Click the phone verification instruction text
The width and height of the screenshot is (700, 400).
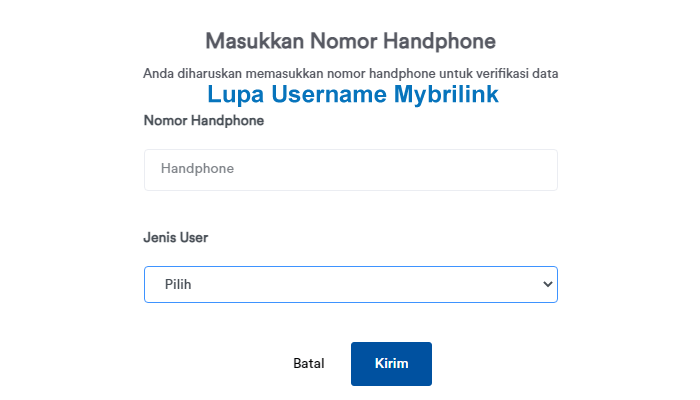350,73
